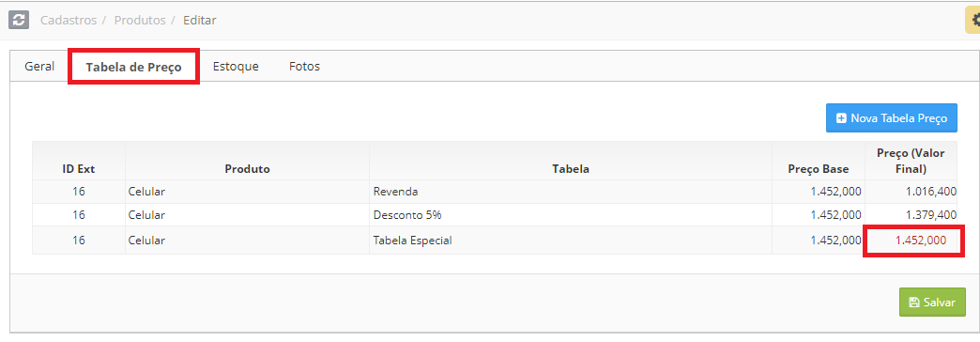Image resolution: width=980 pixels, height=342 pixels.
Task: Navigate to Cadastros breadcrumb link
Action: (69, 20)
